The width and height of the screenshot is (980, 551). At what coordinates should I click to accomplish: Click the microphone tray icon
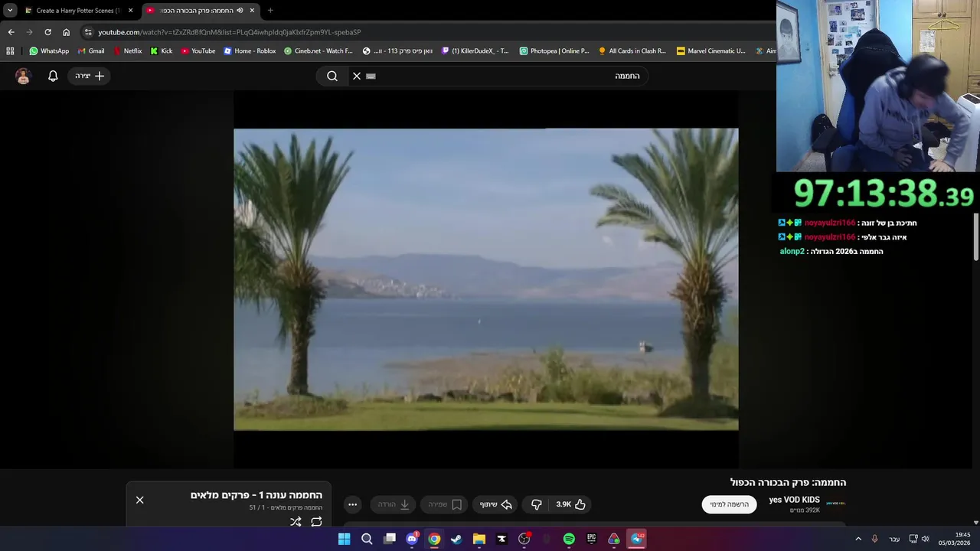875,539
